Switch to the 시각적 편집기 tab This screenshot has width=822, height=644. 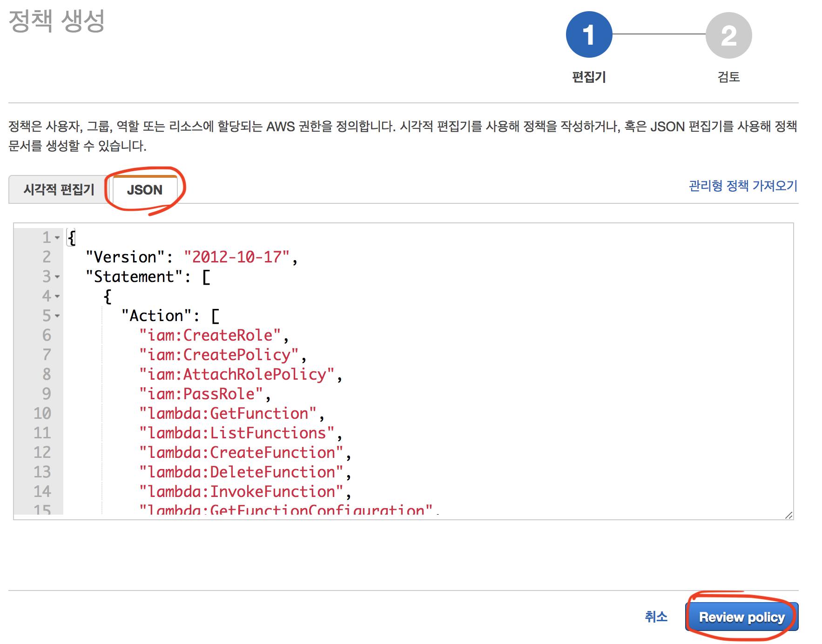point(59,190)
